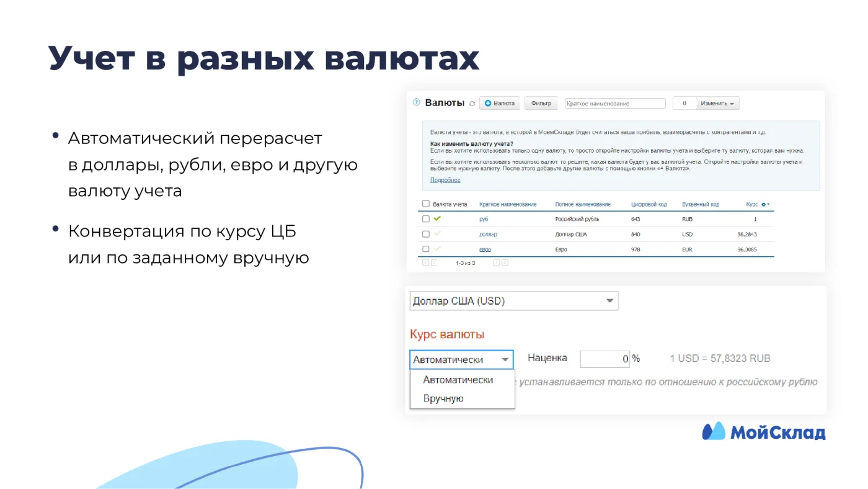Sort by Полное наименование column header
This screenshot has width=868, height=489.
pos(583,204)
